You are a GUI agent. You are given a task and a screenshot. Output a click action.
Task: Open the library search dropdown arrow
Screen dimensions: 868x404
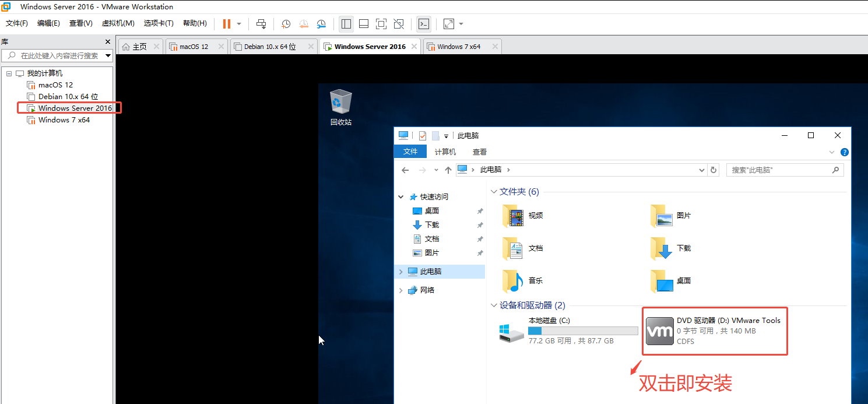108,55
